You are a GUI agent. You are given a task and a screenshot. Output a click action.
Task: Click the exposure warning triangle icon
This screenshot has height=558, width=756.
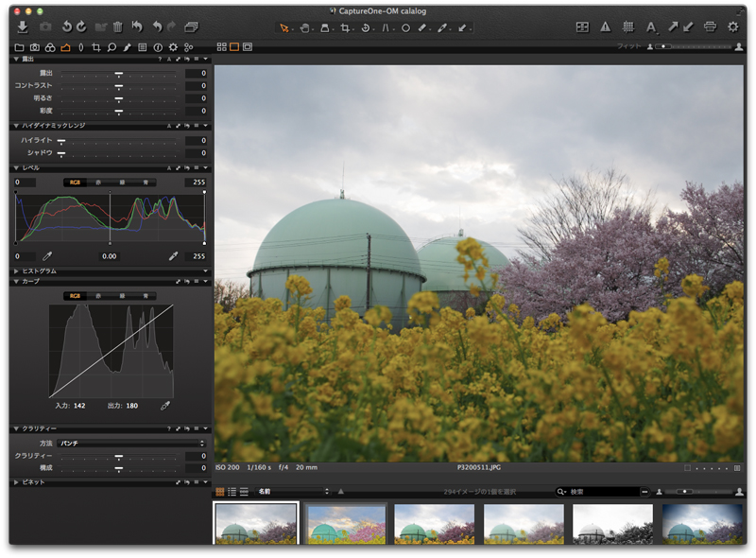[x=606, y=27]
